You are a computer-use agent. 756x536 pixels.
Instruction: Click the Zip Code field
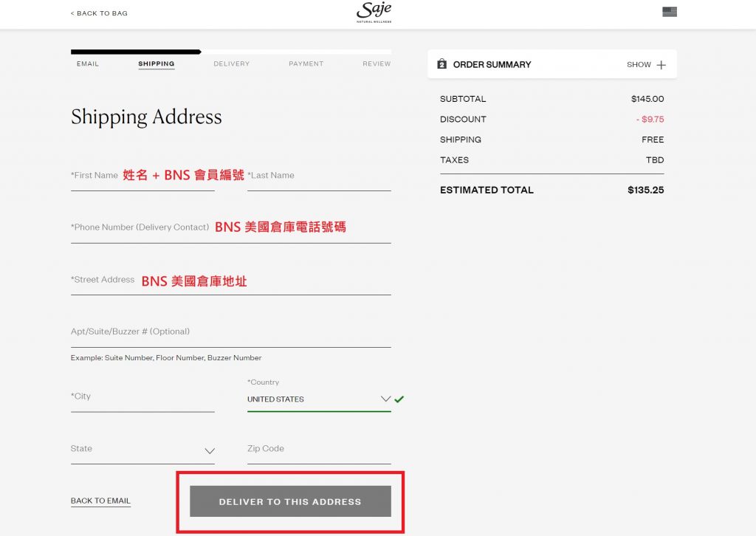(x=318, y=449)
